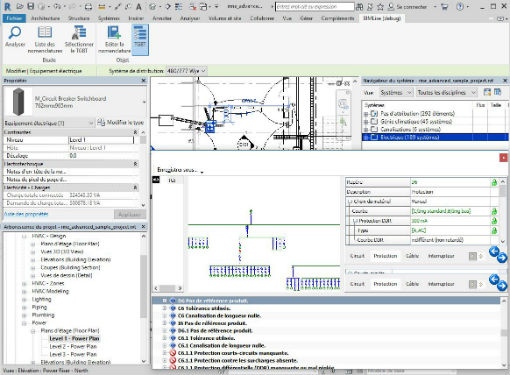This screenshot has height=375, width=510.
Task: Toggle the highlighted TGBT ribbon button
Action: click(140, 39)
